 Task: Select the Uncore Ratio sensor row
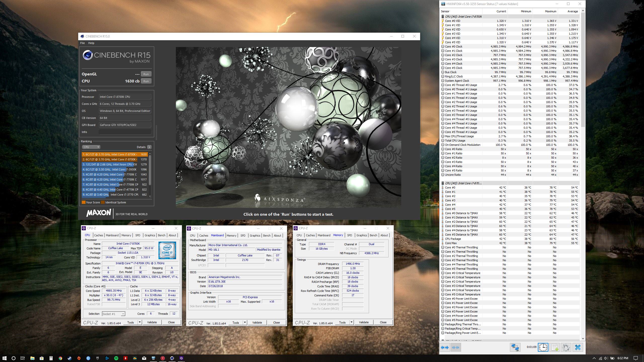click(x=510, y=175)
